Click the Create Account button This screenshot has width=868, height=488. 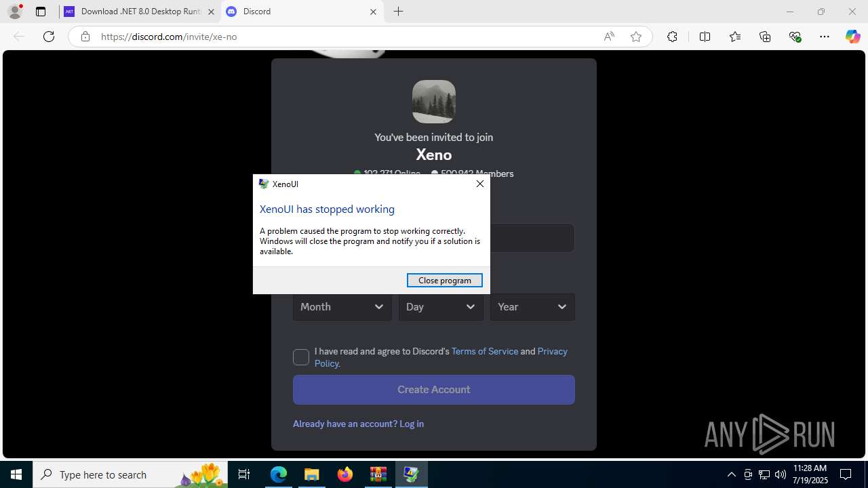tap(434, 390)
